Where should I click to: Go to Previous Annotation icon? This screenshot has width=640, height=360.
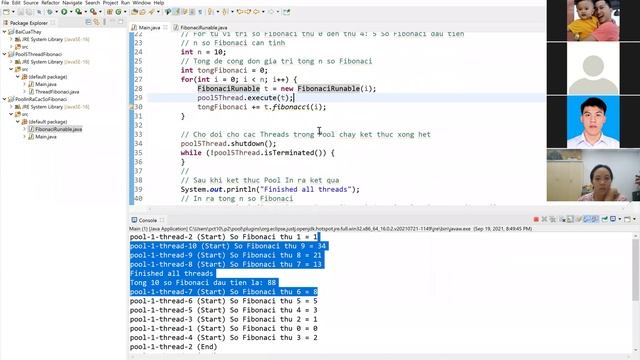[224, 12]
